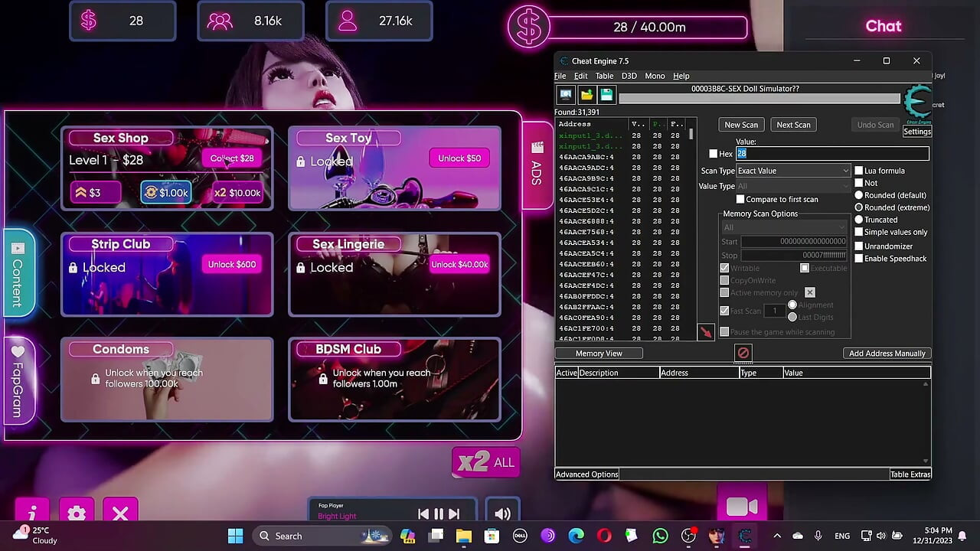Viewport: 980px width, 551px height.
Task: Open the D3D menu
Action: [x=629, y=76]
